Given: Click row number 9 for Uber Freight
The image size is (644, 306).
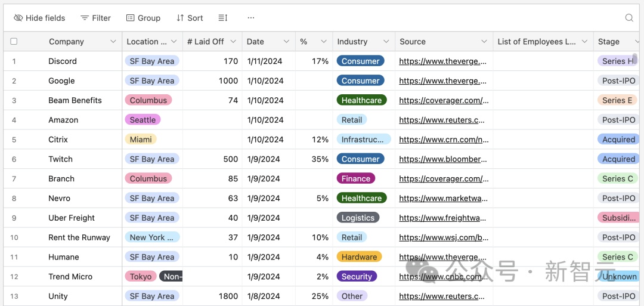Looking at the screenshot, I should pos(14,218).
